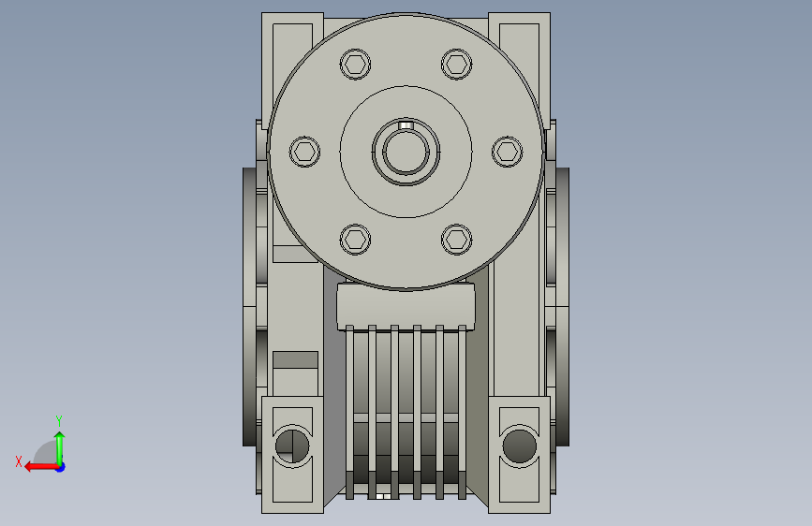
Task: Select the center shaft bore with keyway
Action: tap(406, 152)
